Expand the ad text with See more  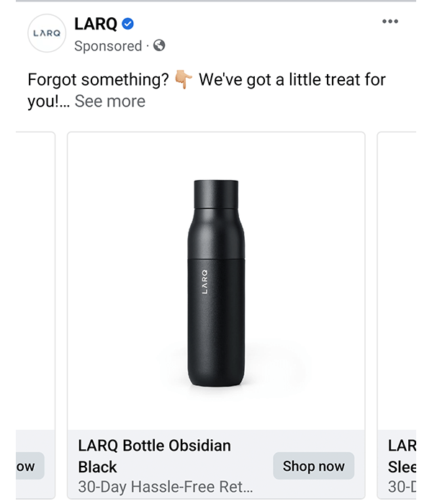[x=110, y=102]
